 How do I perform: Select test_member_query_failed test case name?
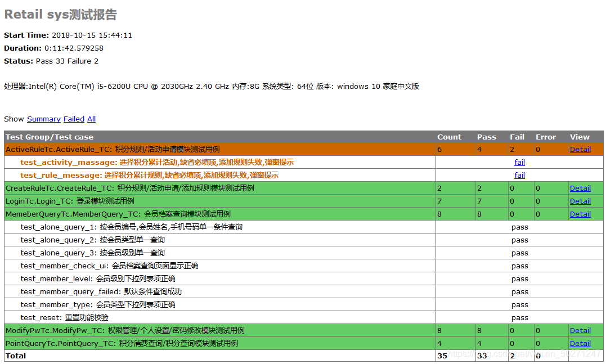point(101,292)
